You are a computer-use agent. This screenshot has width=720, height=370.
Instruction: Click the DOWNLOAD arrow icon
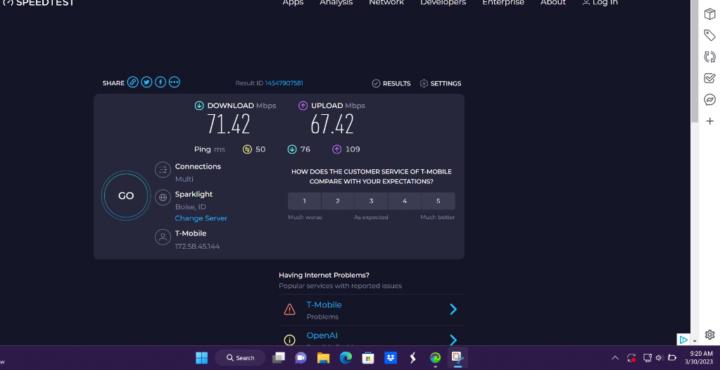click(x=199, y=106)
